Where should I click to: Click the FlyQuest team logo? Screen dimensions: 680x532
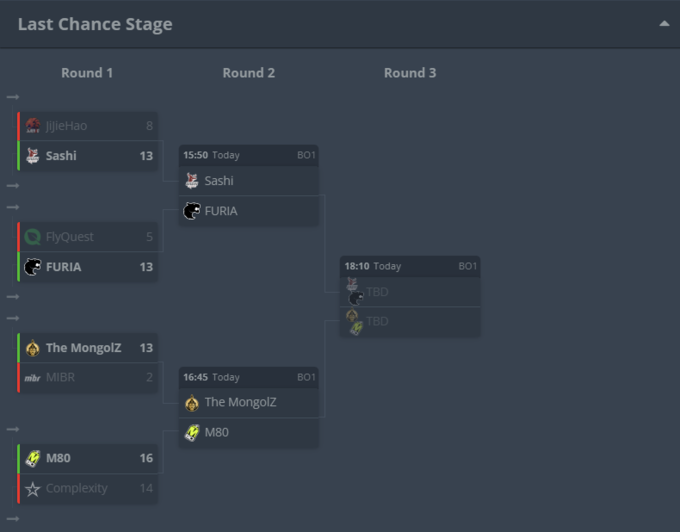click(33, 237)
